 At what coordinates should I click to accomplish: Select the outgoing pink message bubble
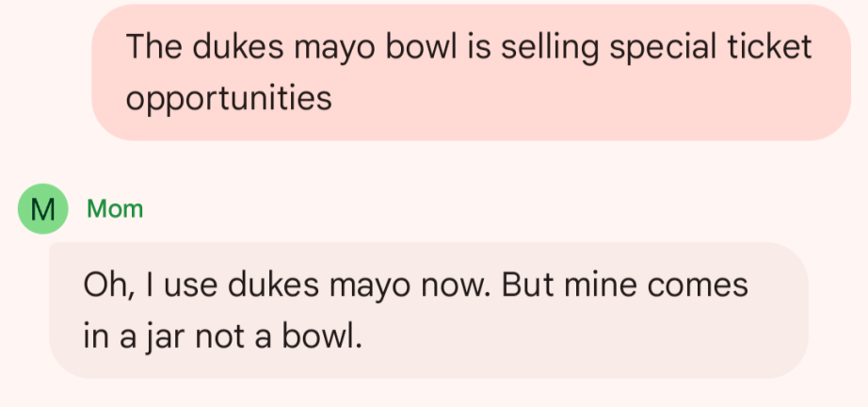(471, 73)
